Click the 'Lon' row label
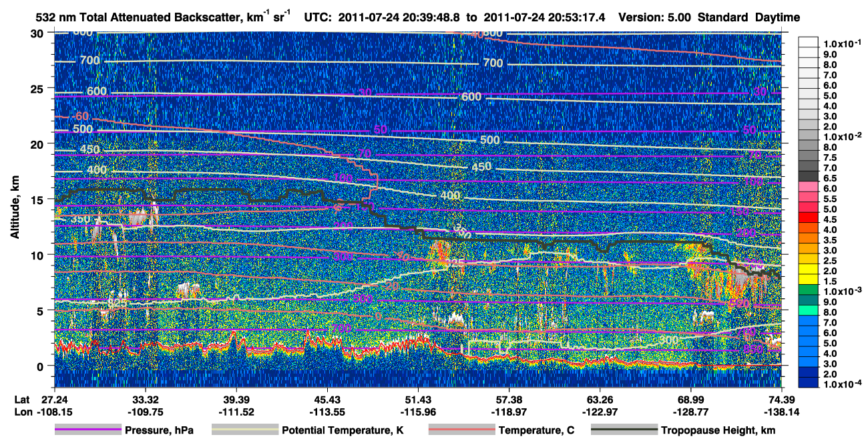 23,412
